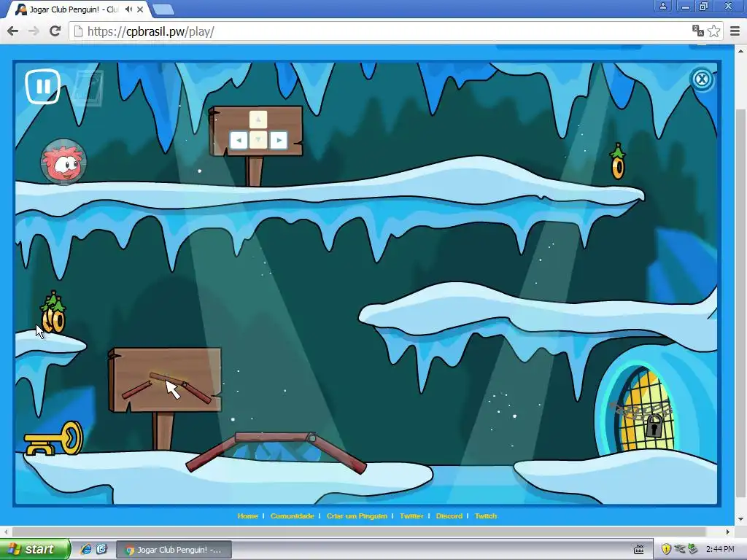Click the network connection tray icon
This screenshot has width=747, height=560.
pyautogui.click(x=680, y=550)
